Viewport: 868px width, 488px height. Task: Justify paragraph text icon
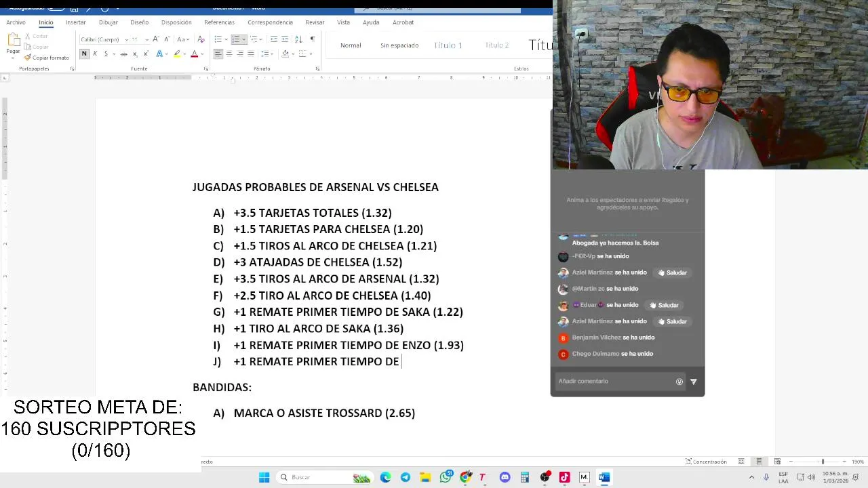tap(251, 54)
